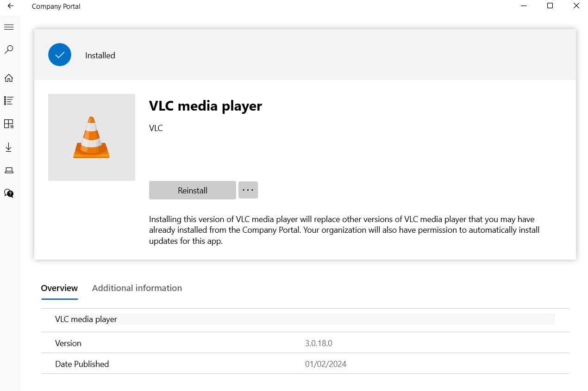
Task: Open Downloads & updates sidebar icon
Action: (9, 147)
